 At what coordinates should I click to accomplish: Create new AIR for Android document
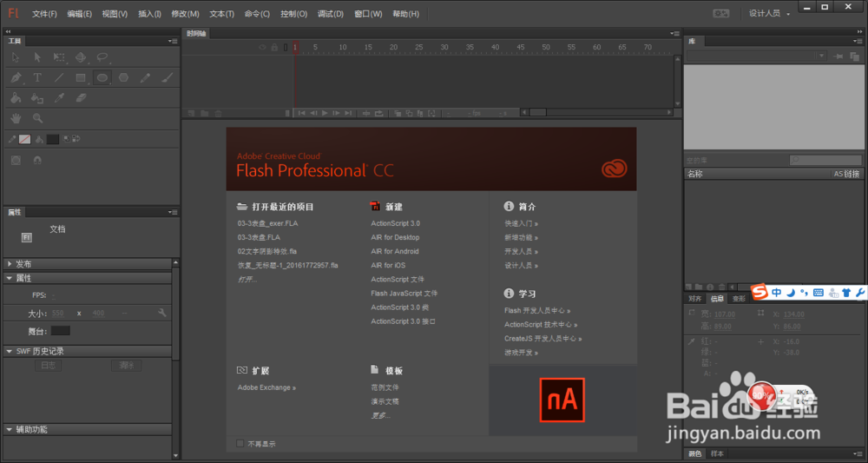[395, 251]
